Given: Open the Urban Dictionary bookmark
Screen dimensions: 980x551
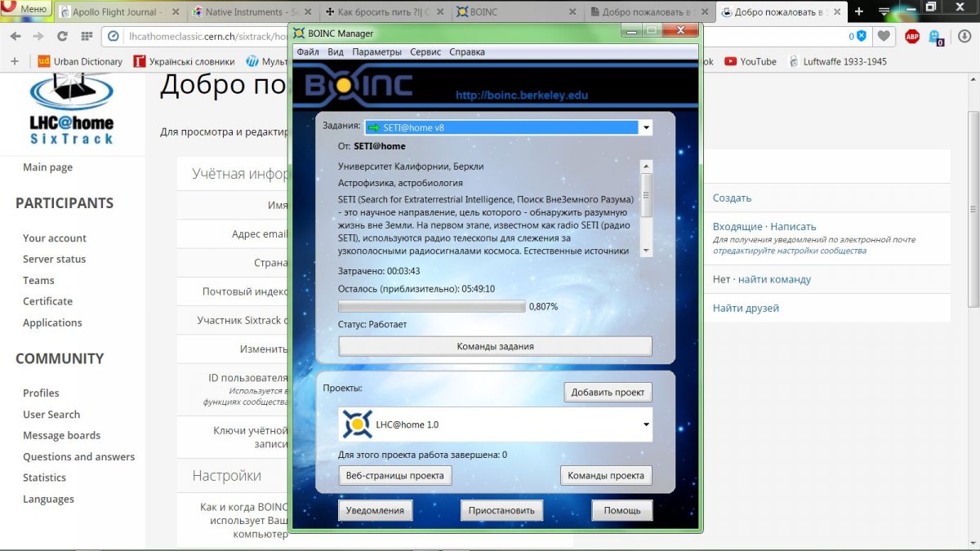Looking at the screenshot, I should [x=80, y=61].
